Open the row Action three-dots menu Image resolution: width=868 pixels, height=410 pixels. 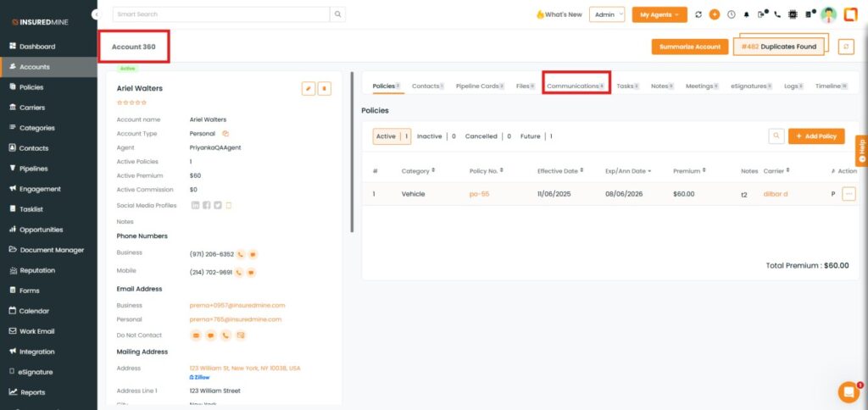[849, 194]
